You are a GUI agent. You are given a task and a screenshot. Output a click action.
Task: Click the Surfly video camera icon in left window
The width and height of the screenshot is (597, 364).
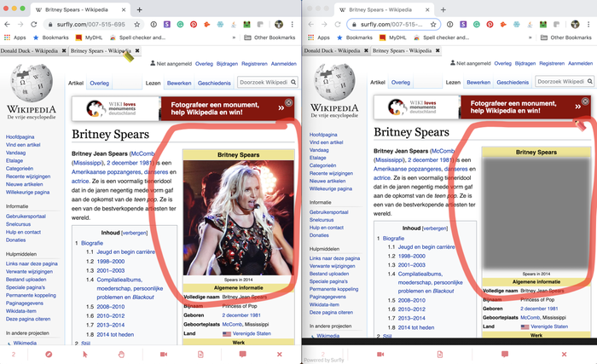click(x=163, y=353)
